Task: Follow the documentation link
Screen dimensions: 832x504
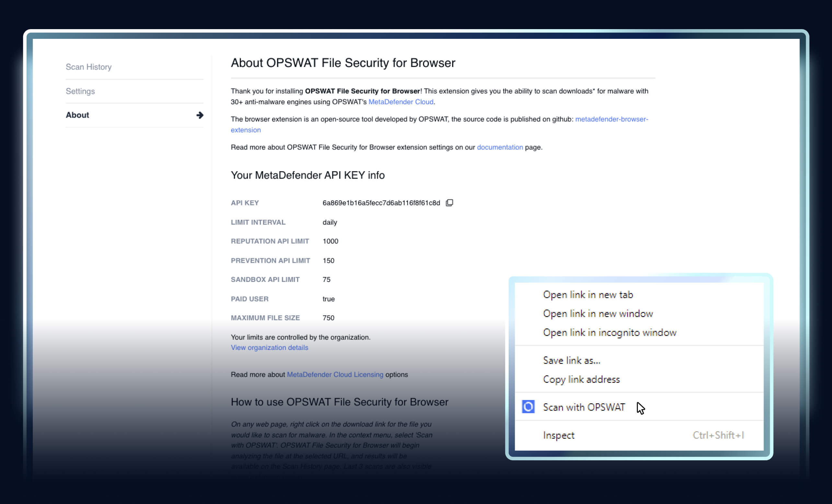Action: click(x=500, y=147)
